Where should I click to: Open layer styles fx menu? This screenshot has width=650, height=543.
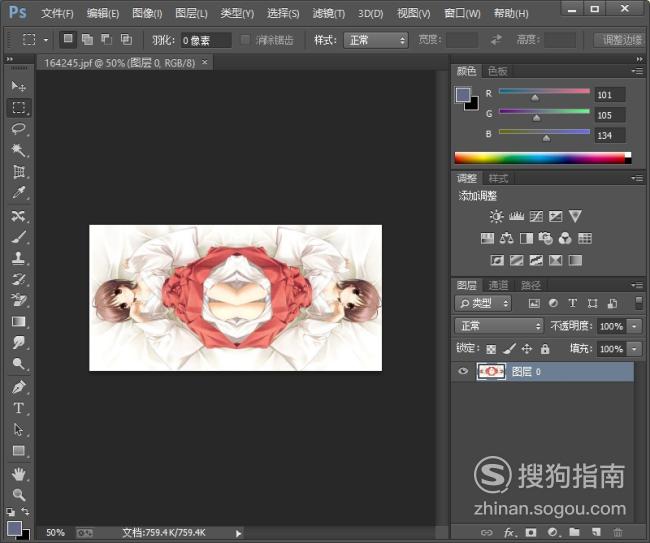(x=509, y=532)
